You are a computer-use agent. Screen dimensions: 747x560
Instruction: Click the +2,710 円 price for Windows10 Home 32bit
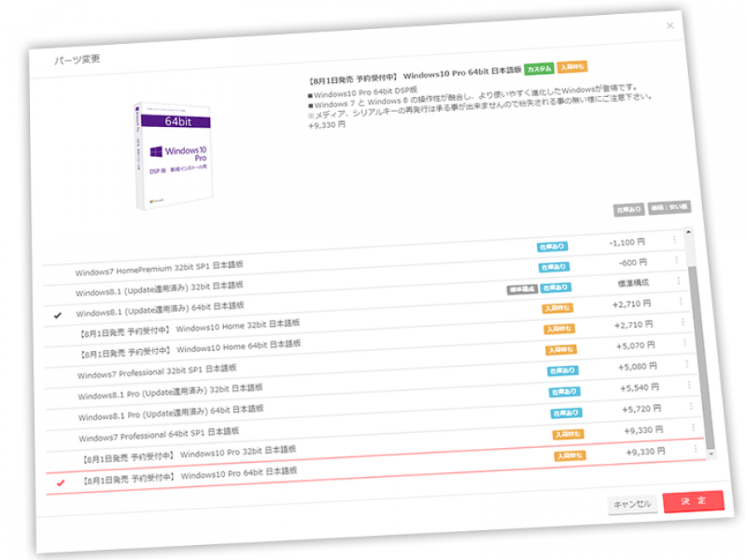pos(632,304)
